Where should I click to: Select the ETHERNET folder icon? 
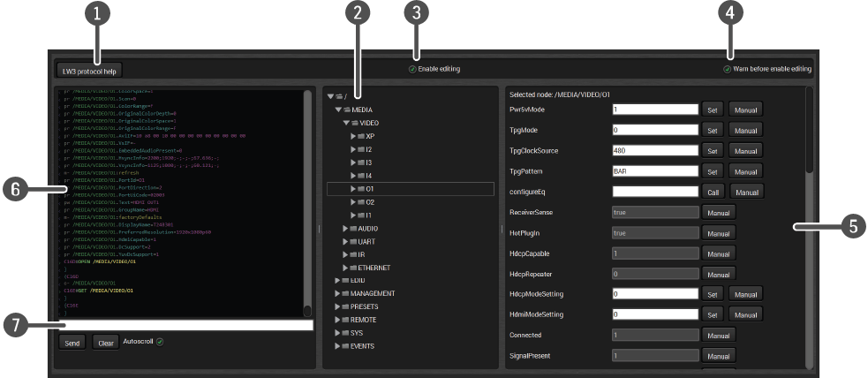tap(353, 268)
